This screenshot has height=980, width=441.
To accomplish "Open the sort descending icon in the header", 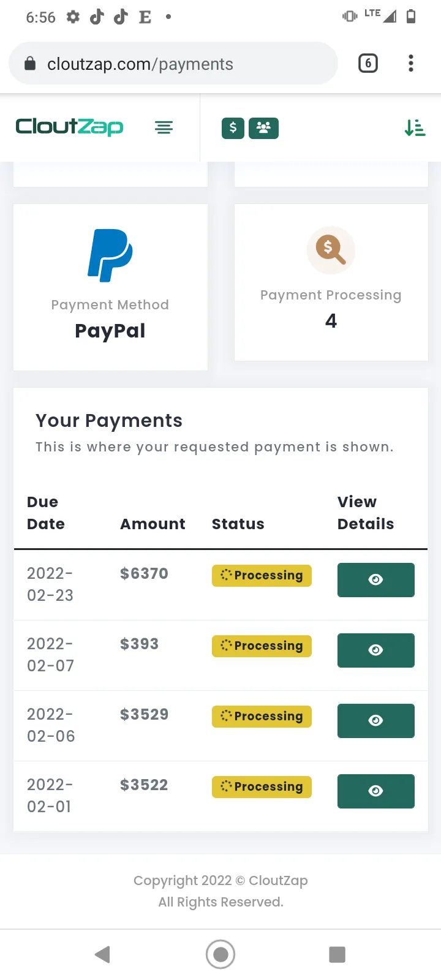I will 415,128.
